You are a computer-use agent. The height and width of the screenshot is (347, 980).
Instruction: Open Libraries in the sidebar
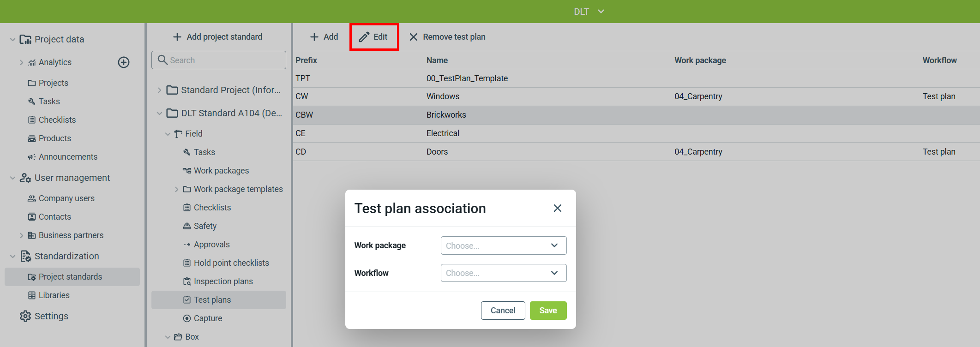[54, 295]
